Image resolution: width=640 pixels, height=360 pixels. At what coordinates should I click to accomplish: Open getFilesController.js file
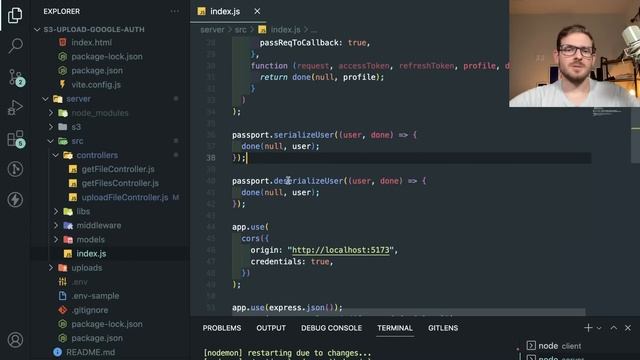120,183
